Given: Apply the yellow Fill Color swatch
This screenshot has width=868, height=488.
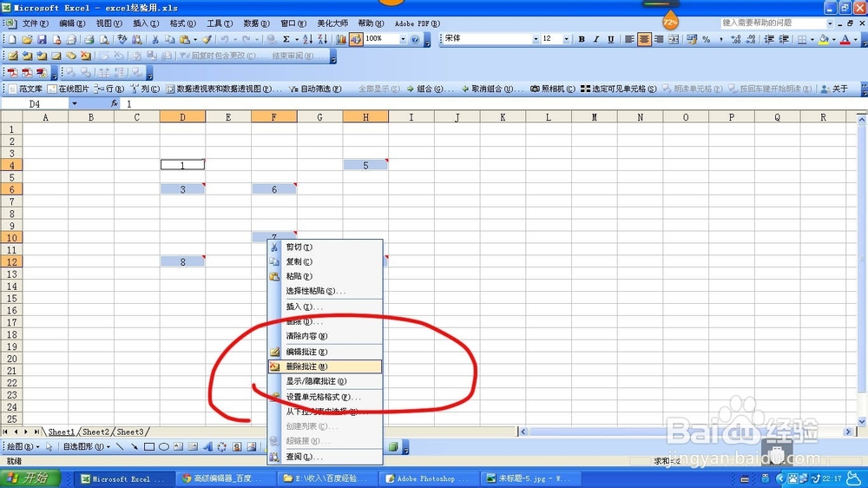Looking at the screenshot, I should [x=824, y=39].
